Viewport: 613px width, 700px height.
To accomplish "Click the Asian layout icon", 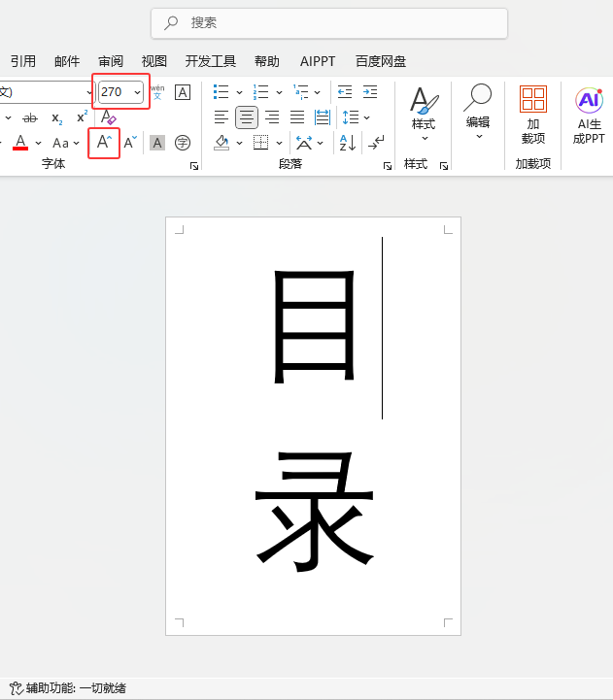I will point(304,143).
